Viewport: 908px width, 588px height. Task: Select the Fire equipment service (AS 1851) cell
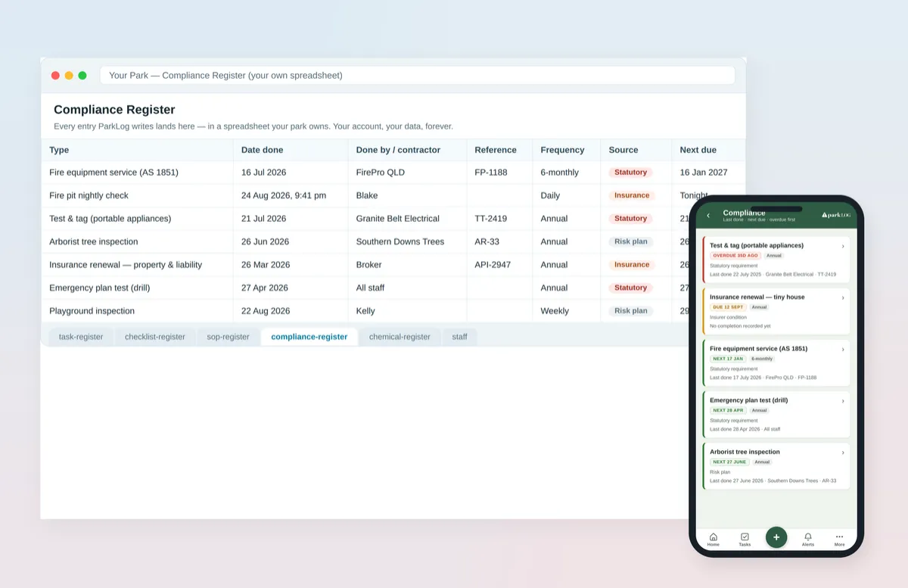tap(137, 173)
